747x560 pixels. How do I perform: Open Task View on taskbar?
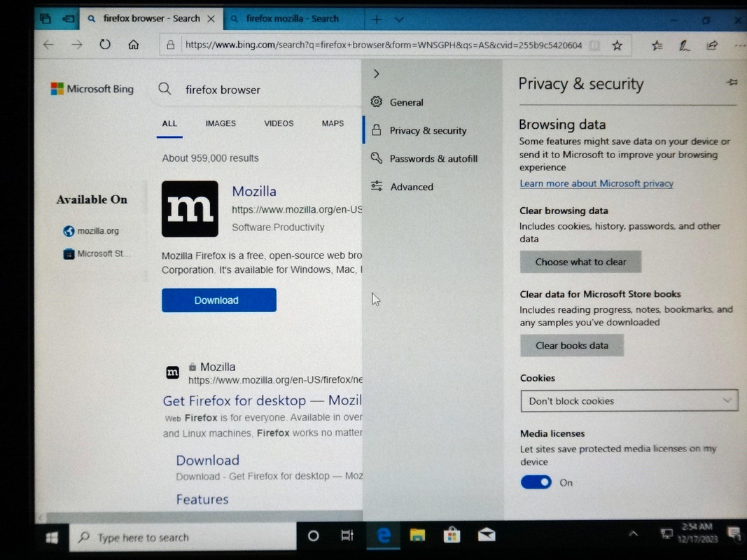[347, 535]
